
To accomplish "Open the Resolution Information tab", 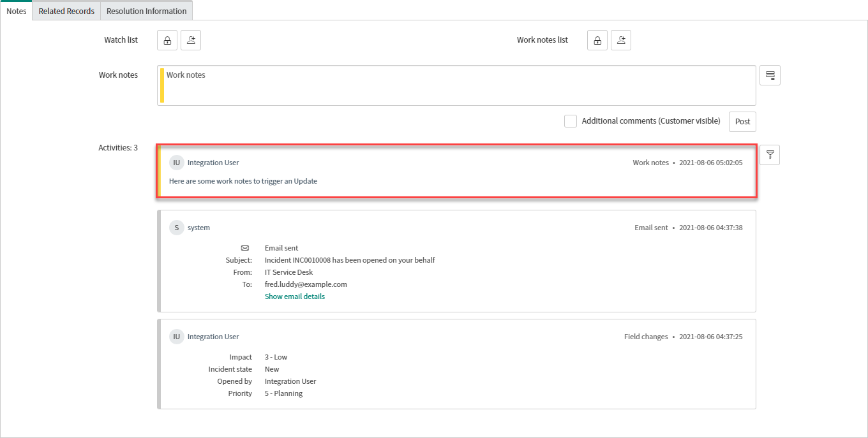I will 146,11.
